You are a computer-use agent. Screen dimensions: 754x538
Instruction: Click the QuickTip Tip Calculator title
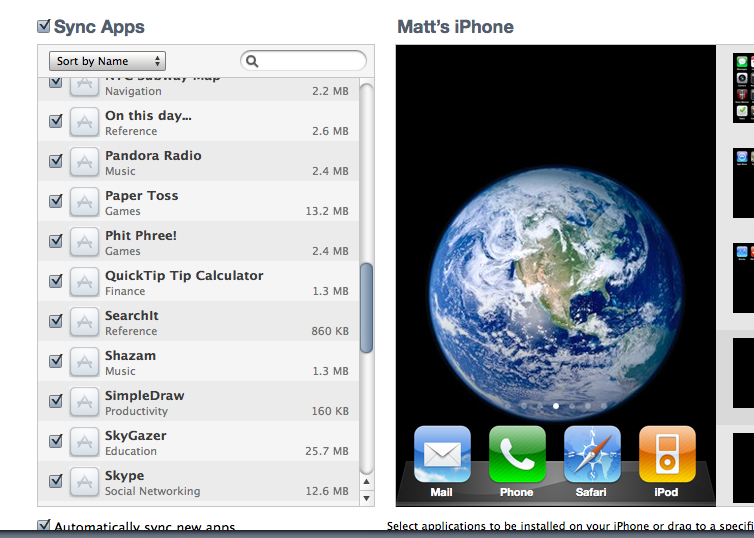[x=184, y=275]
